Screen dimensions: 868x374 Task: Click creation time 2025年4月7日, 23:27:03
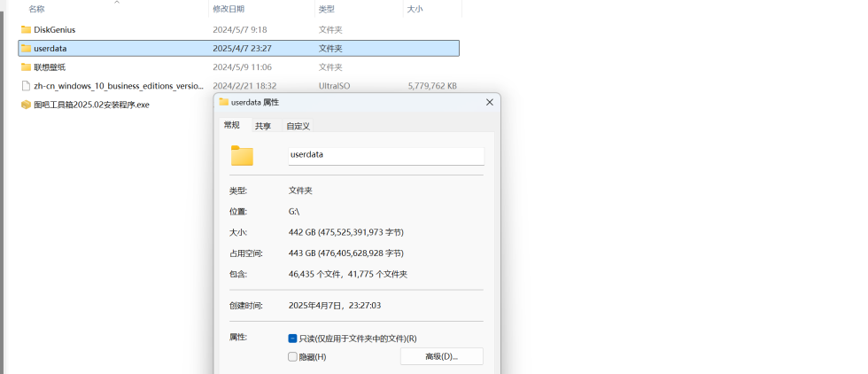[335, 305]
